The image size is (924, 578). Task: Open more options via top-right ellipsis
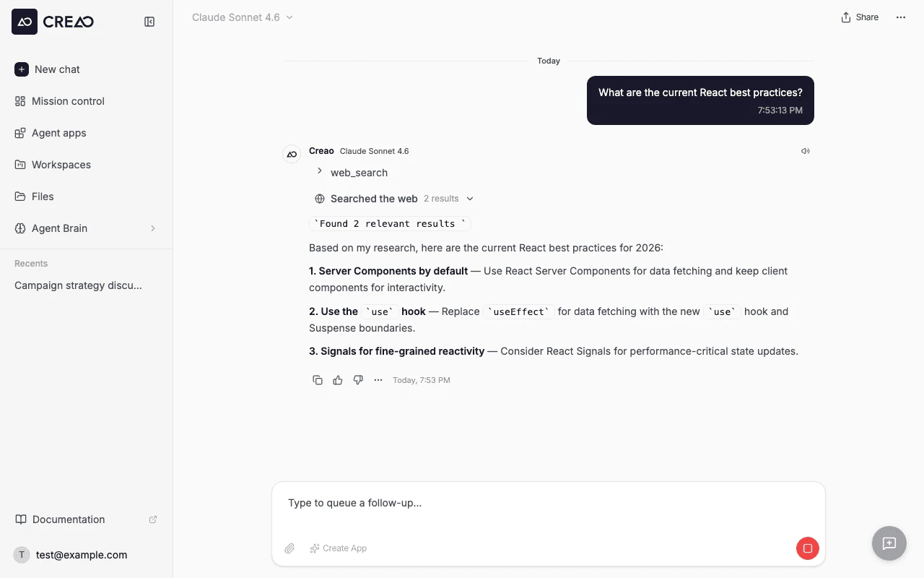900,17
